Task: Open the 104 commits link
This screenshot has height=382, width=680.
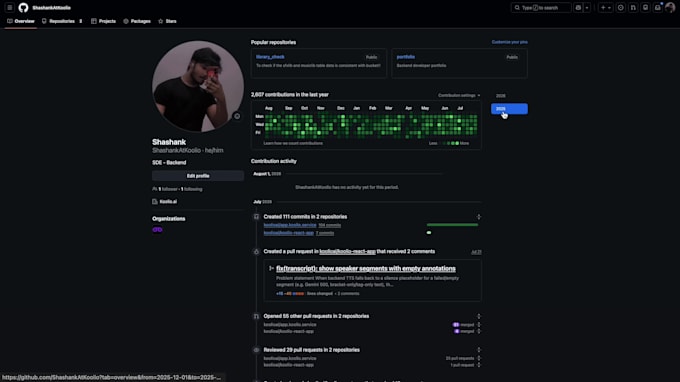Action: click(330, 225)
